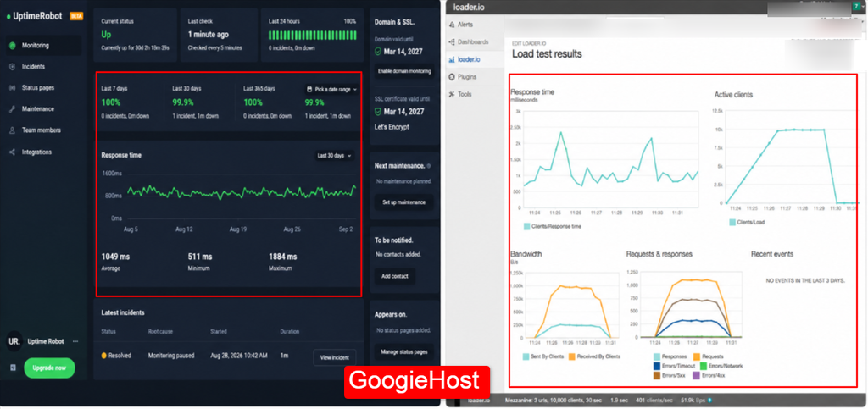The height and width of the screenshot is (409, 868).
Task: Click the Alerts bell icon
Action: tap(453, 25)
